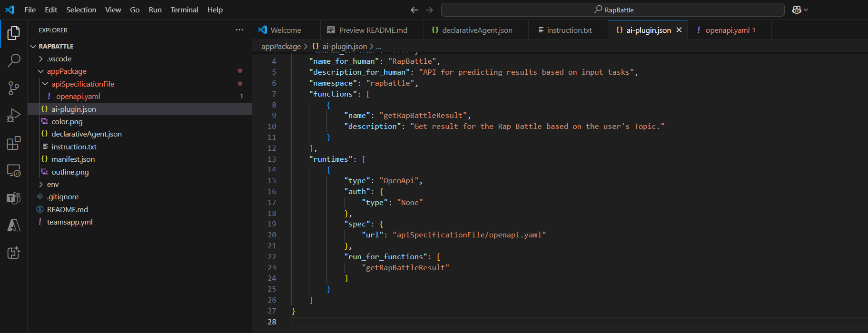
Task: Open the Go menu
Action: (x=135, y=10)
